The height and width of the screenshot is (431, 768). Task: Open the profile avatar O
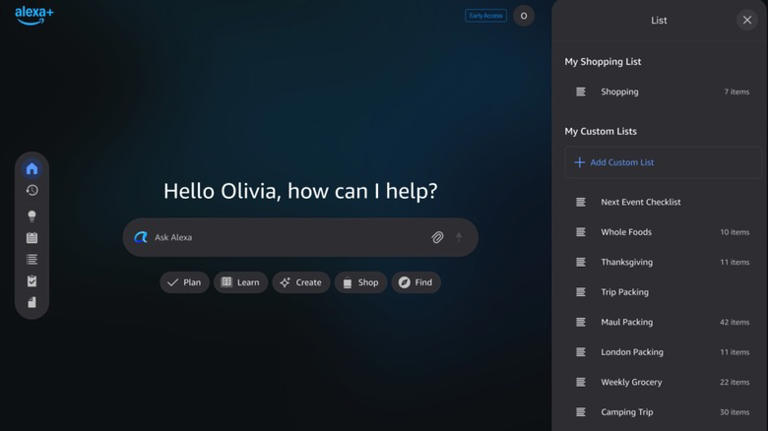(x=524, y=16)
